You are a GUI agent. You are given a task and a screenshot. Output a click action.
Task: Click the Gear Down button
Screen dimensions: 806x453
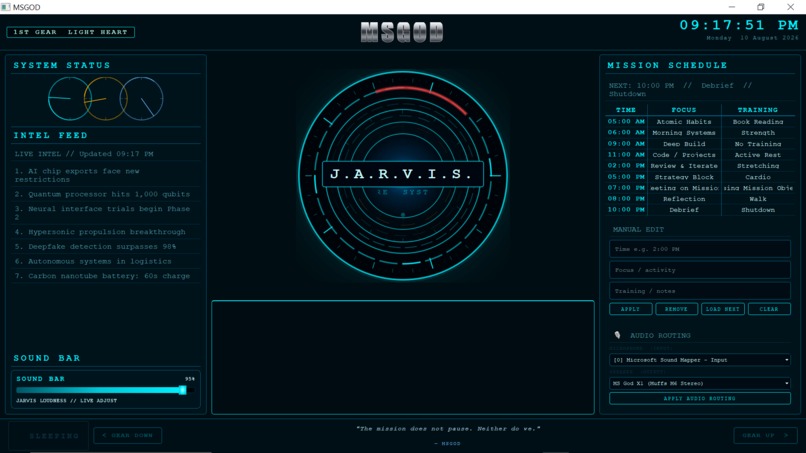[127, 436]
